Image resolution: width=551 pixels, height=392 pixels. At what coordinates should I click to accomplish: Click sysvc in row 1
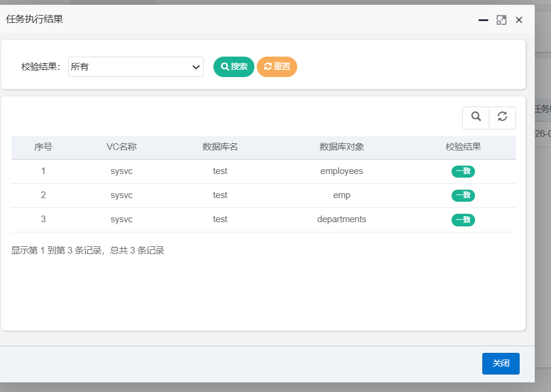tap(122, 171)
